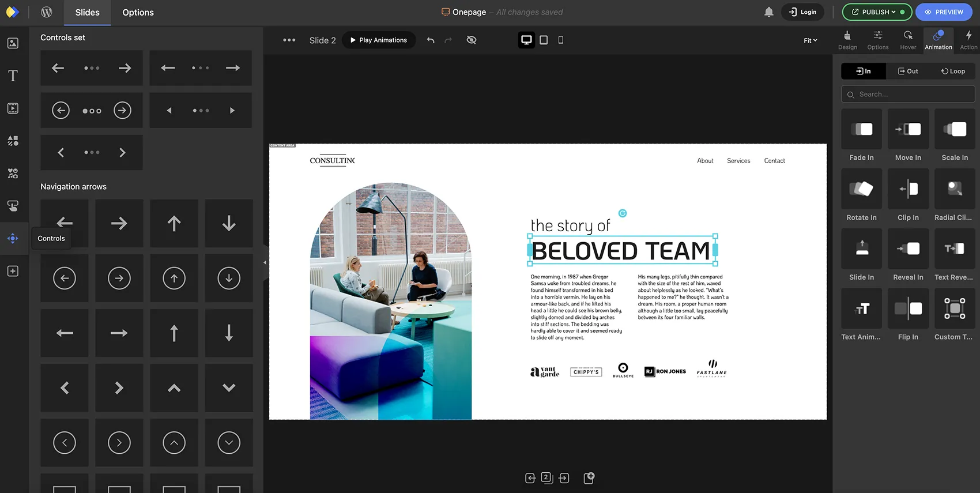Open the Controls sidebar panel
The height and width of the screenshot is (493, 980).
[13, 238]
